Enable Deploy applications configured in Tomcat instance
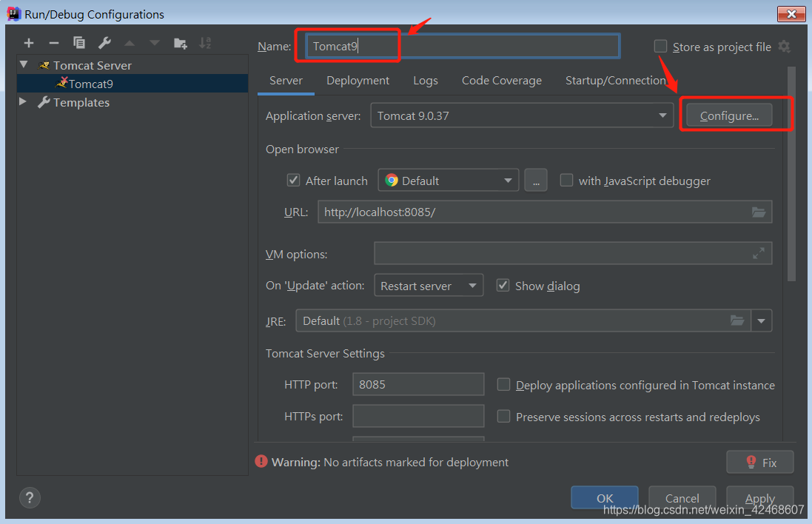 [x=503, y=385]
